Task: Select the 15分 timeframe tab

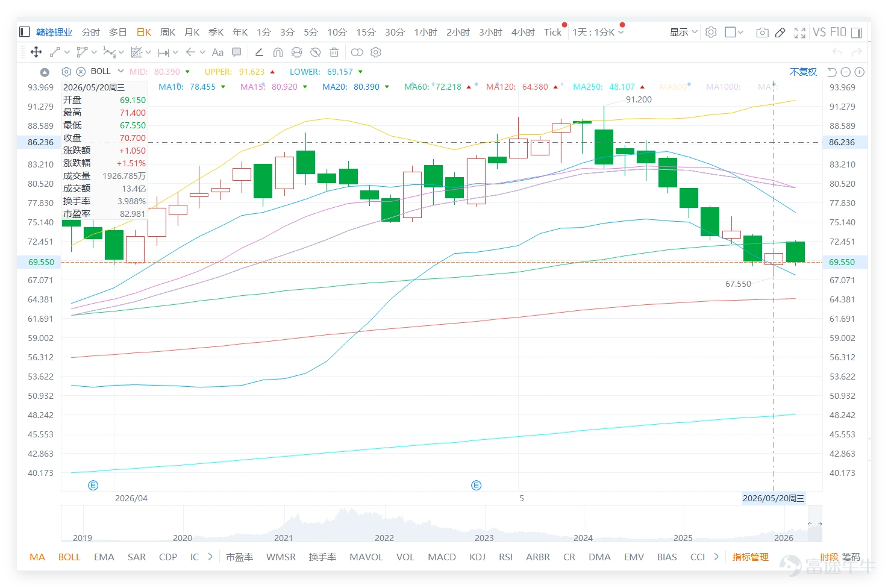Action: click(x=366, y=32)
